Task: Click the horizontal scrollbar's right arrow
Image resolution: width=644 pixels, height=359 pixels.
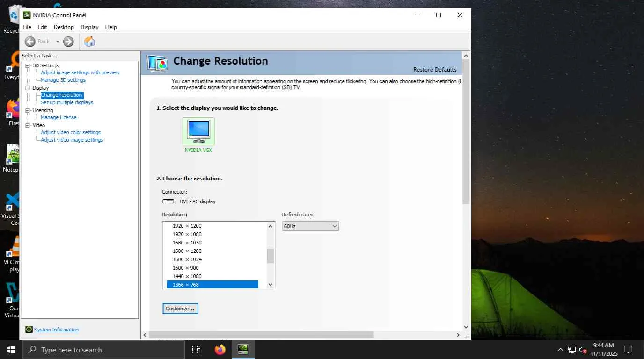Action: 458,335
